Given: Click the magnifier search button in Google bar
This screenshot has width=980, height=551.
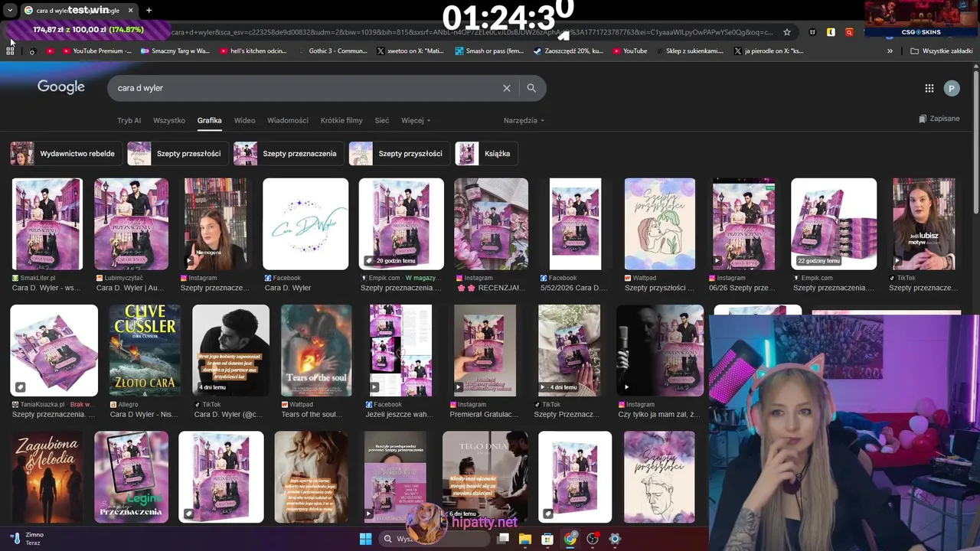Looking at the screenshot, I should 531,88.
